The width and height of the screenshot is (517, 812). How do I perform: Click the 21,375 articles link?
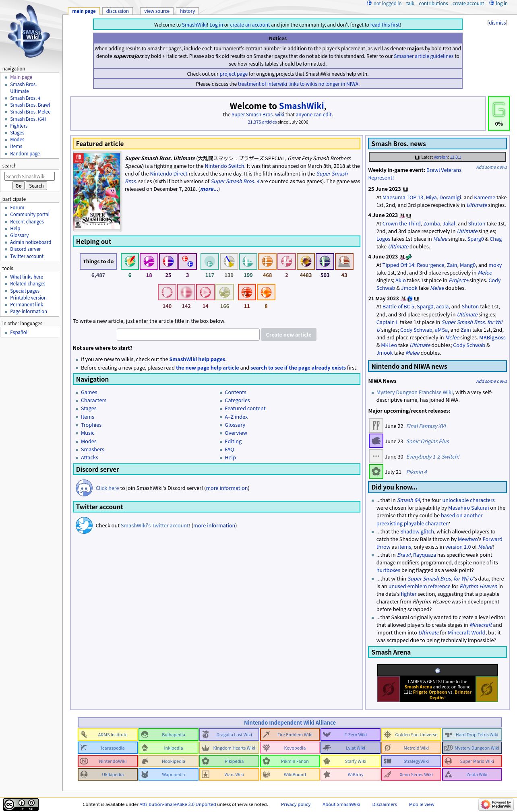coord(262,122)
